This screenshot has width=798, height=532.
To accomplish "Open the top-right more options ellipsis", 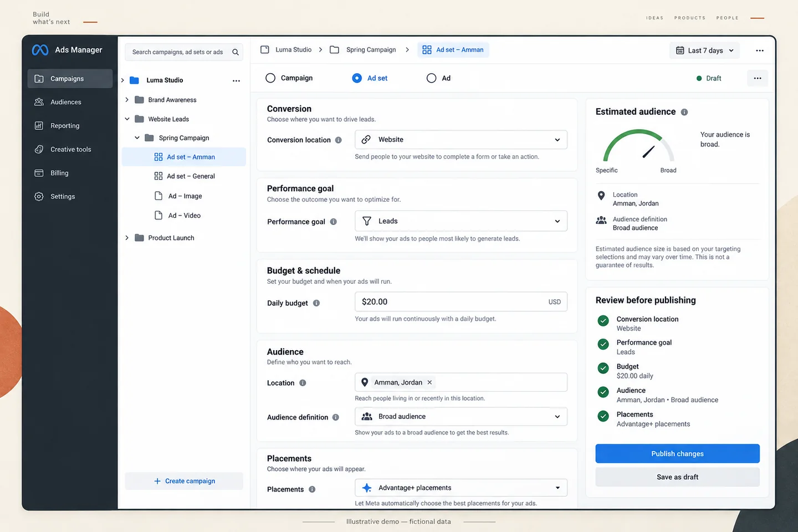I will point(760,50).
